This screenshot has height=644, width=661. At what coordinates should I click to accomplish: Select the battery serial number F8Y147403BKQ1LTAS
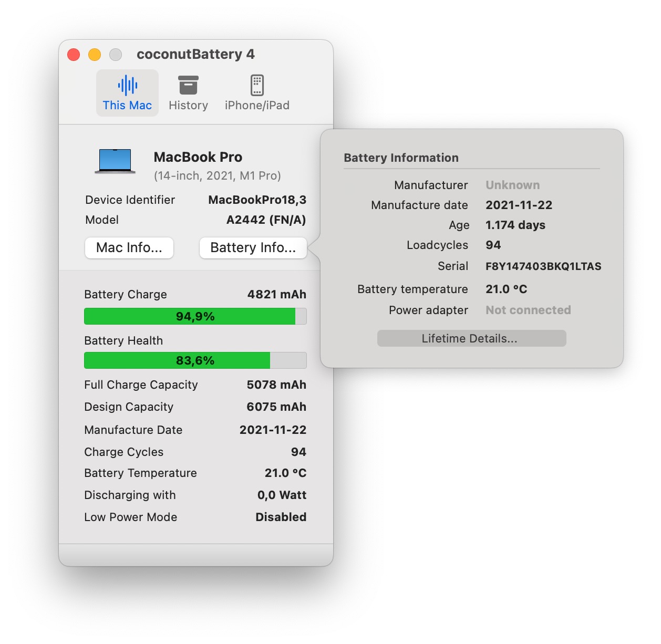[543, 266]
